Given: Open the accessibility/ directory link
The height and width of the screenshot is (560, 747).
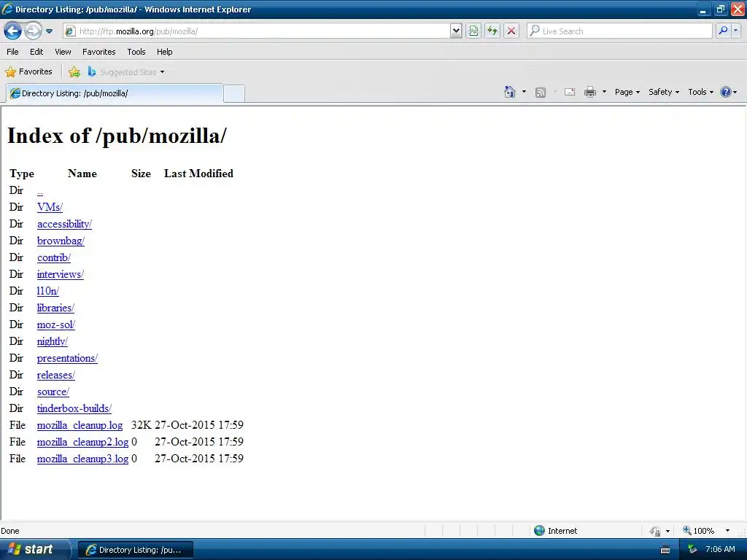Looking at the screenshot, I should click(64, 224).
